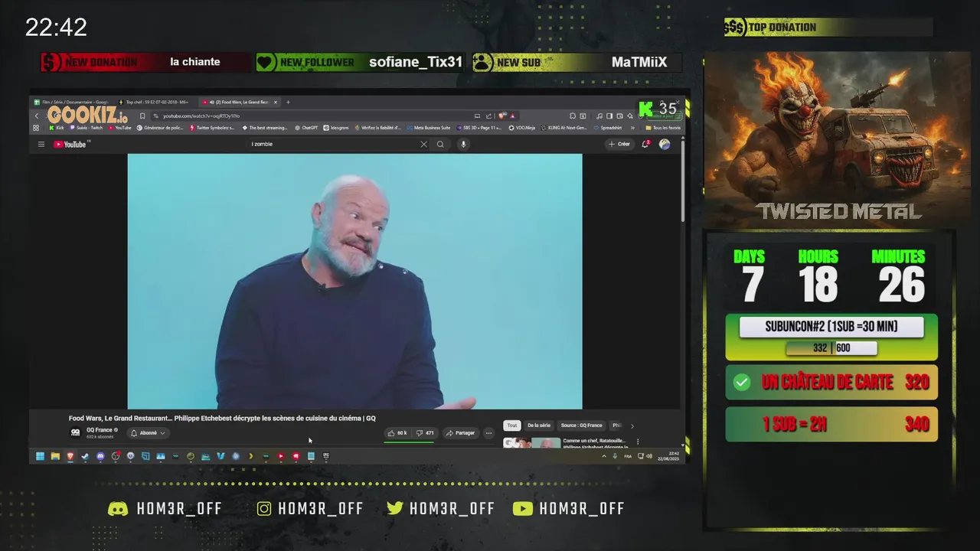The height and width of the screenshot is (551, 980).
Task: Open the Brave Shields icon
Action: (502, 116)
